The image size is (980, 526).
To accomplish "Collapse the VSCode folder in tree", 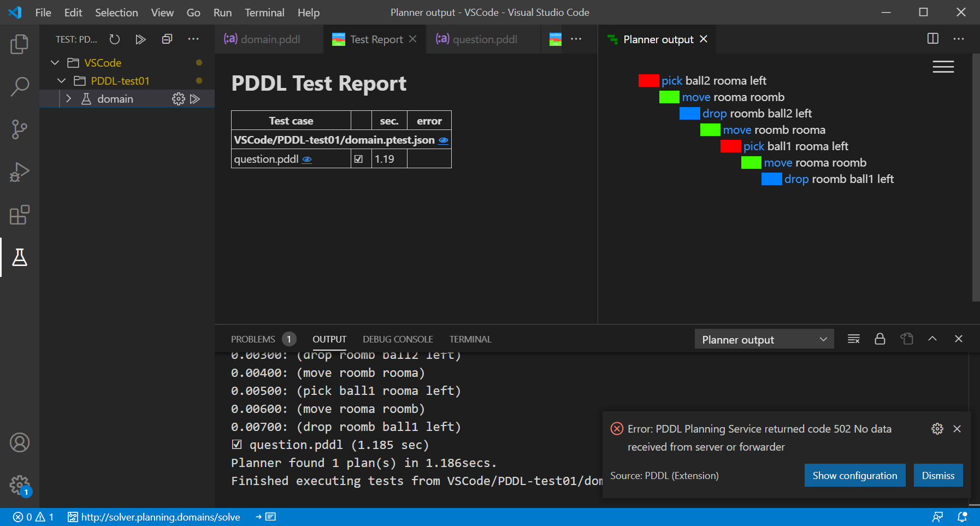I will (x=55, y=63).
